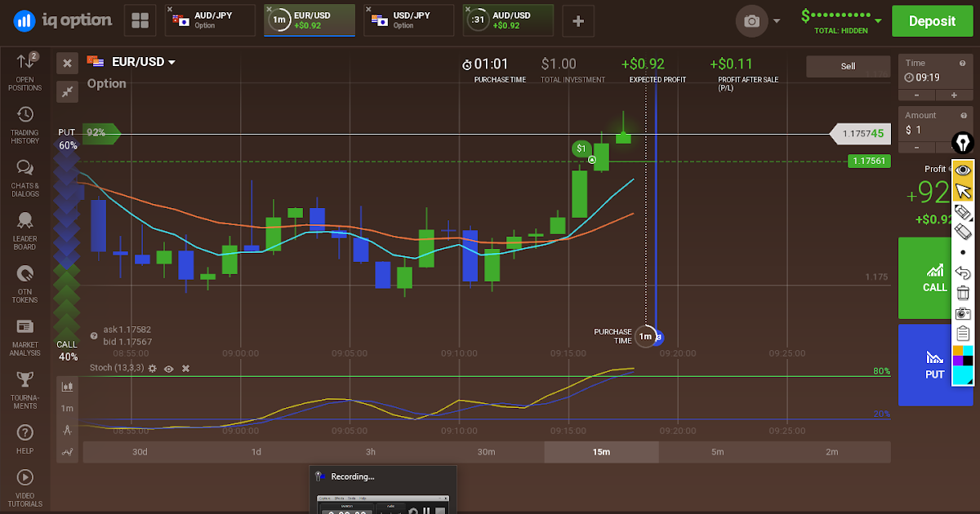
Task: Click the camera screenshot icon in top bar
Action: (751, 21)
